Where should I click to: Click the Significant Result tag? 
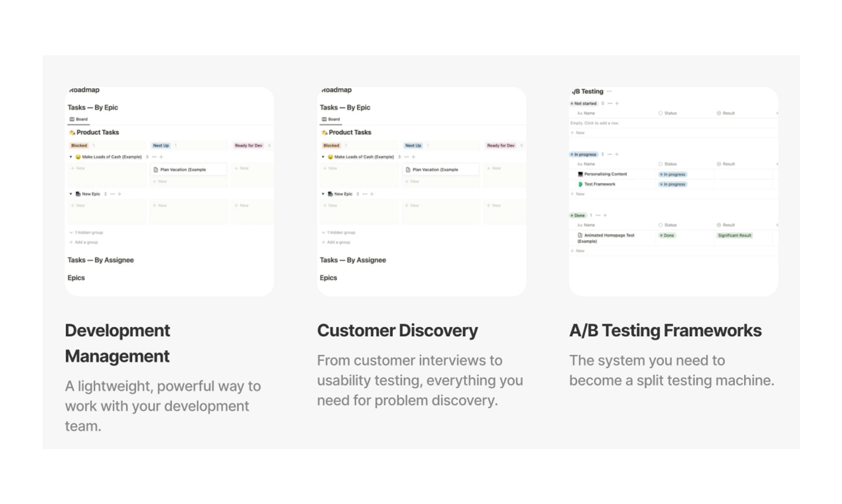tap(735, 236)
